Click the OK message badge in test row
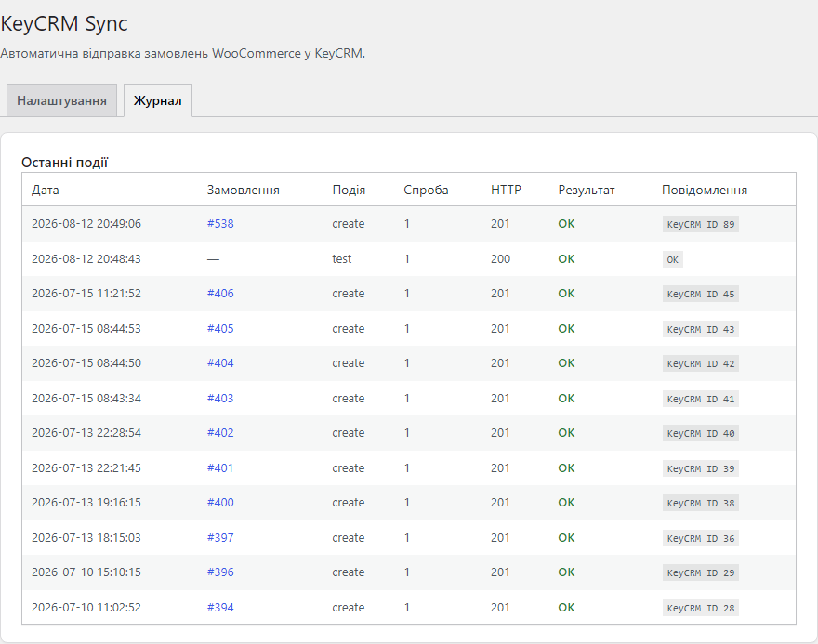 coord(673,259)
